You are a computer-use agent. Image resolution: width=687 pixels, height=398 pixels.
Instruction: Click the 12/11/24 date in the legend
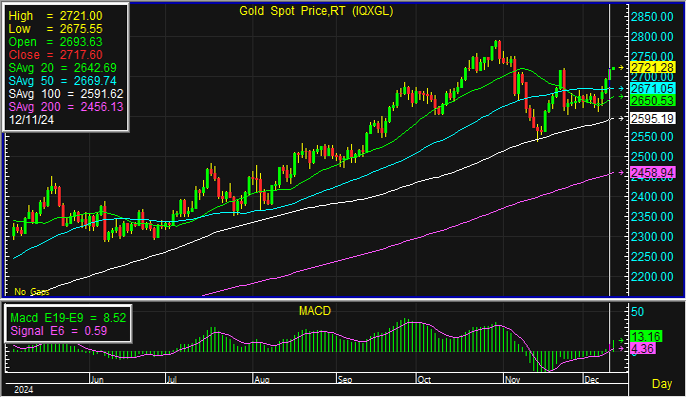pos(31,120)
